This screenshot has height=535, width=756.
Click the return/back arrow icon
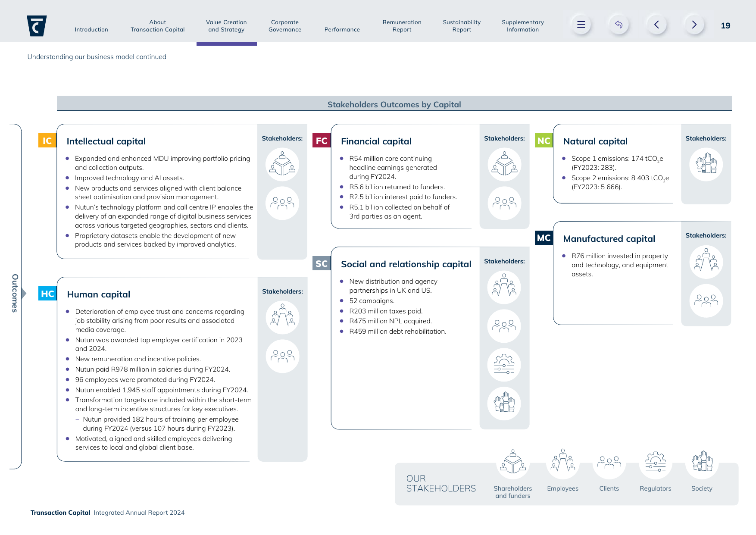pyautogui.click(x=619, y=25)
